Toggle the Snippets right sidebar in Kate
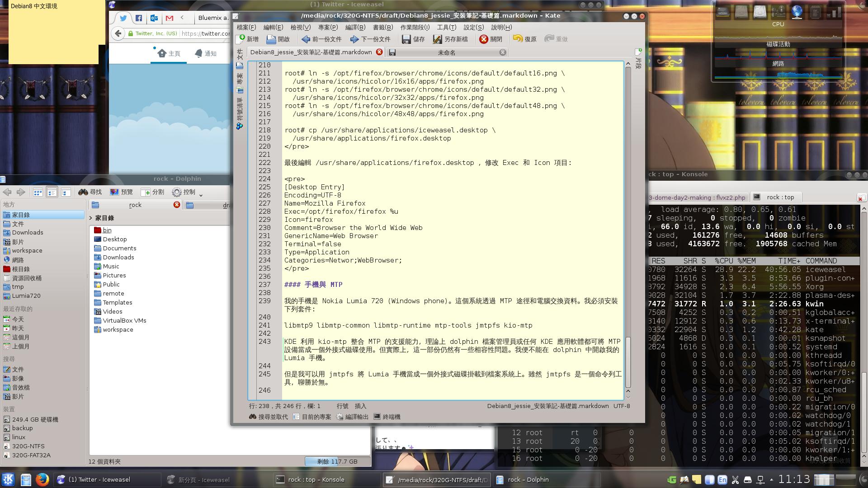868x488 pixels. click(x=638, y=59)
